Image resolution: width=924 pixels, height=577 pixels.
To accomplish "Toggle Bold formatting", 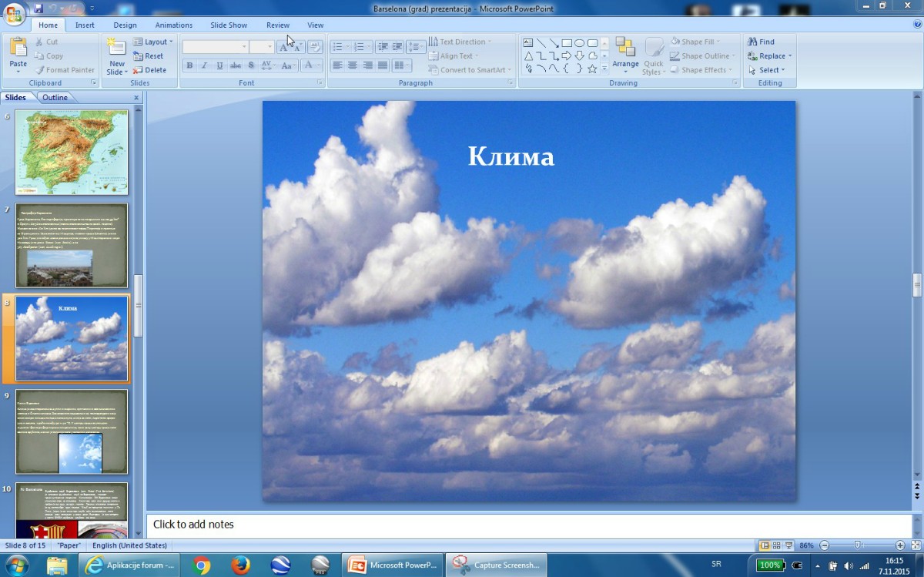I will (x=189, y=65).
